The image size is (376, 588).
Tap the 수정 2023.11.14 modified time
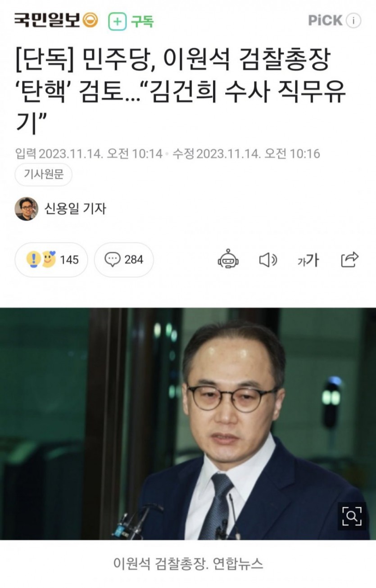coord(246,154)
